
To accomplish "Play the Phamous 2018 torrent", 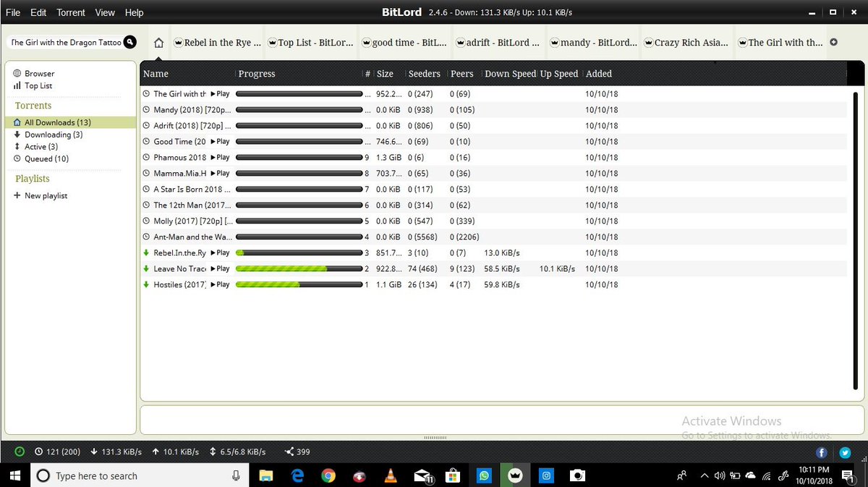I will [x=220, y=158].
